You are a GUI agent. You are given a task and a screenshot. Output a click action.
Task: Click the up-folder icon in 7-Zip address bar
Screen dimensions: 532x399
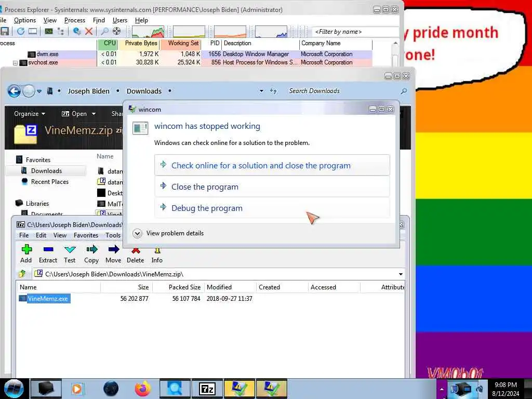pos(22,273)
